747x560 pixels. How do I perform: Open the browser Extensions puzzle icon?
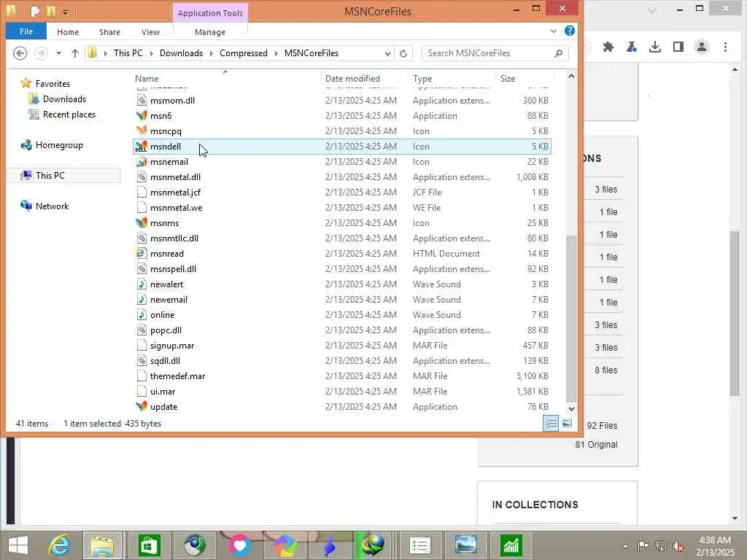click(608, 47)
